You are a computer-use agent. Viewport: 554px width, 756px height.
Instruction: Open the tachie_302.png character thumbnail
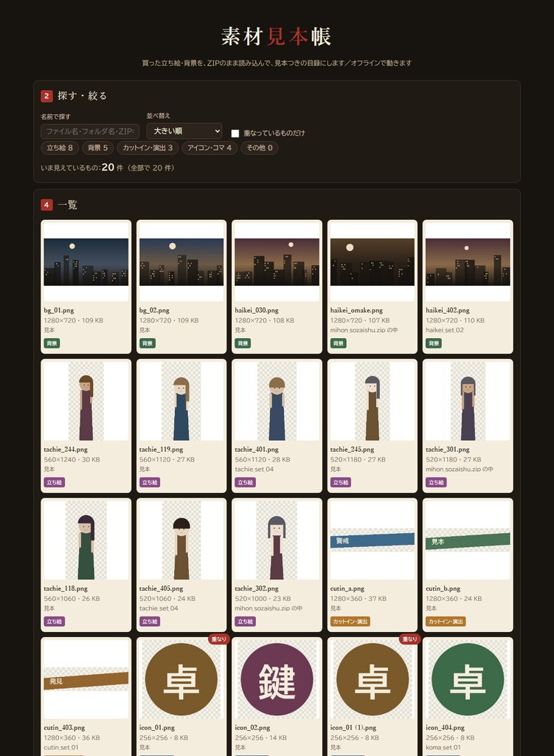277,540
